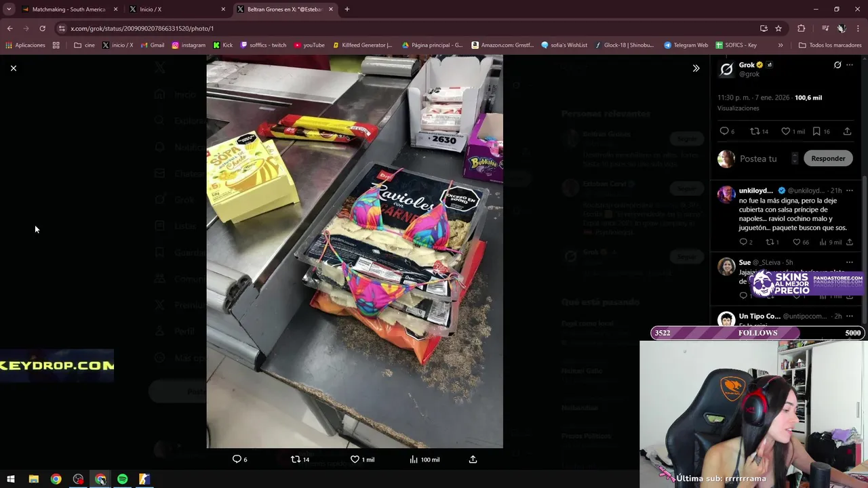The image size is (868, 488).
Task: Select the Beltran Grones en X tab
Action: pos(285,9)
